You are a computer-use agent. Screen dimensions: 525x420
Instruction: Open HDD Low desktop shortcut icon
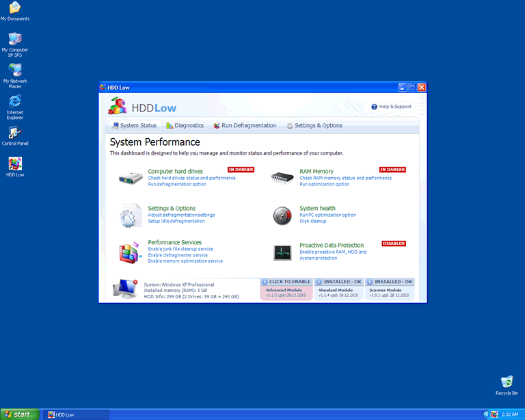click(15, 164)
